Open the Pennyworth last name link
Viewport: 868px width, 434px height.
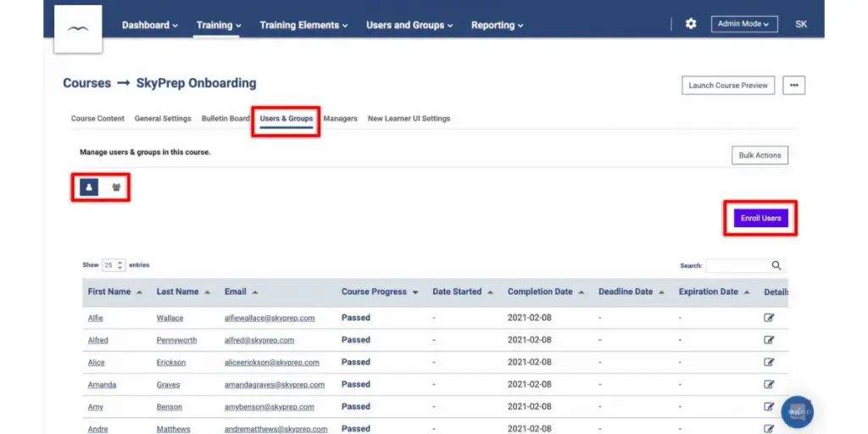[x=176, y=341]
